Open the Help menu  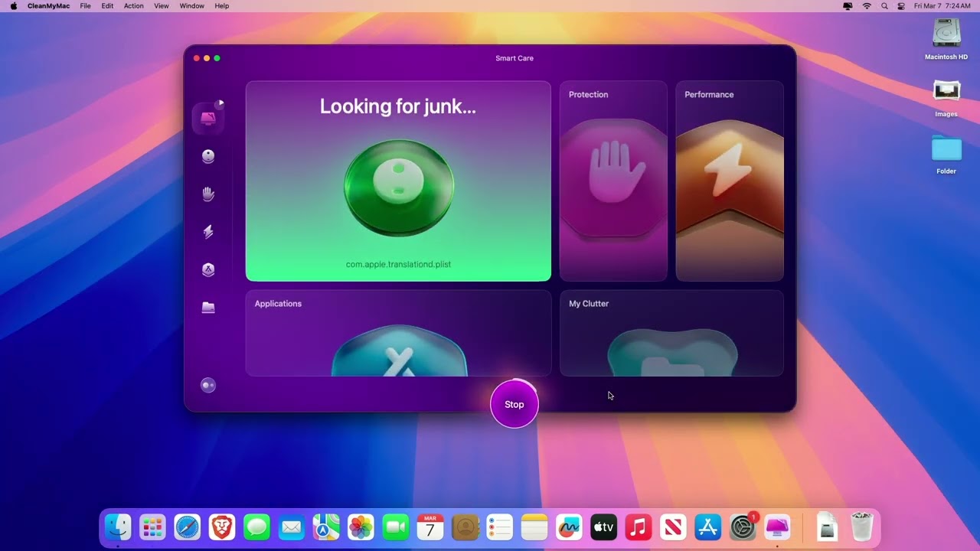click(x=221, y=5)
